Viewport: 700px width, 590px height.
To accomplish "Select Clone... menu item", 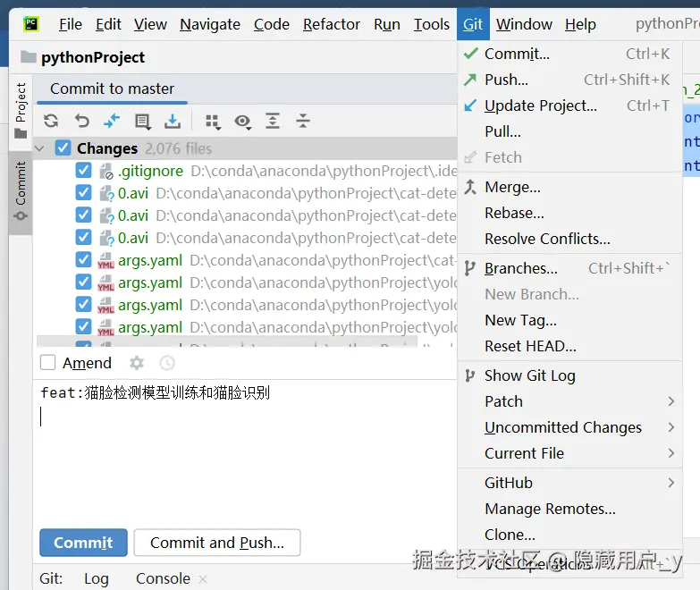I will 570,535.
